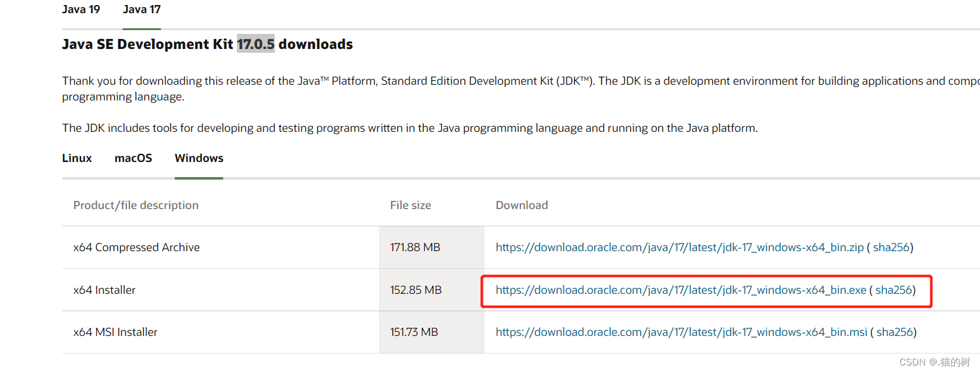Open the Linux platform tab
This screenshot has width=980, height=373.
tap(76, 158)
